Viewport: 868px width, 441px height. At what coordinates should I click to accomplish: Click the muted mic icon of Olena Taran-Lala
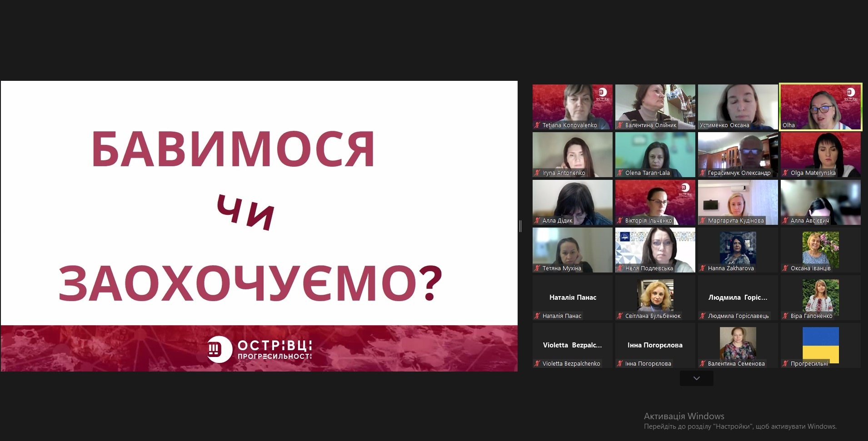[x=620, y=173]
